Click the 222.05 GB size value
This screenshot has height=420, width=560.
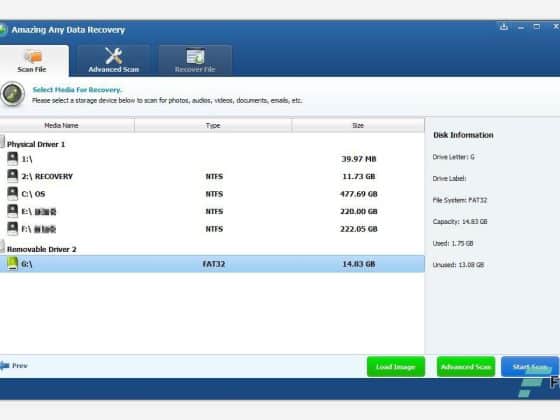click(x=359, y=229)
